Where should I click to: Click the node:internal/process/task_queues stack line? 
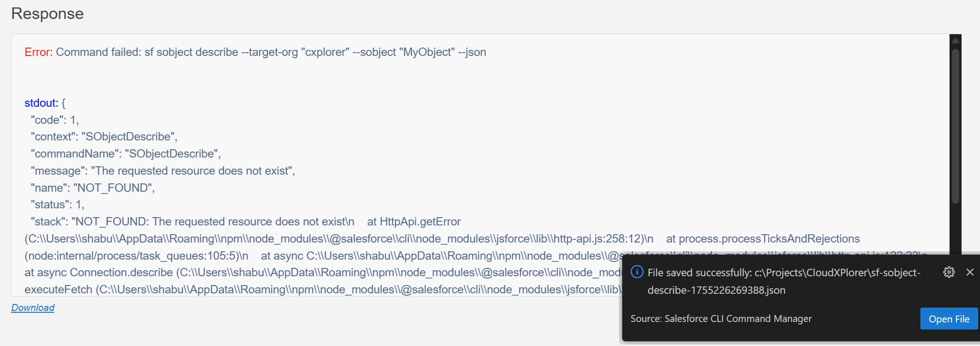pyautogui.click(x=136, y=256)
